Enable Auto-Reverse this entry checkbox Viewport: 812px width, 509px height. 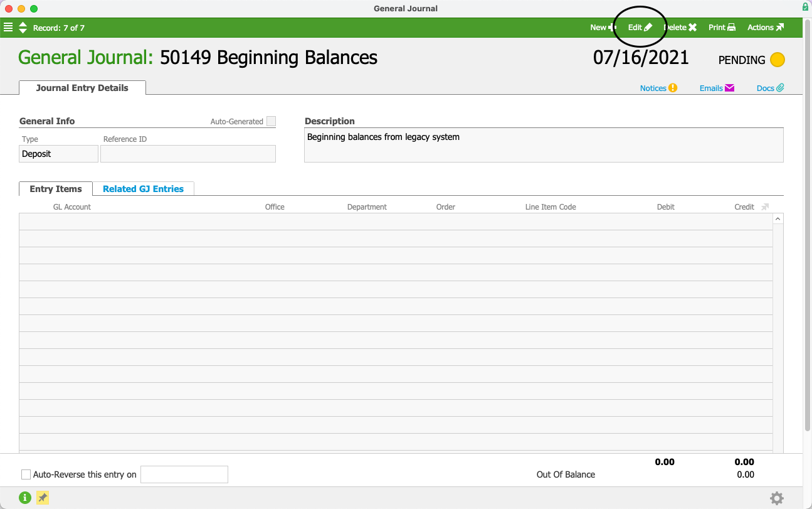(x=26, y=474)
